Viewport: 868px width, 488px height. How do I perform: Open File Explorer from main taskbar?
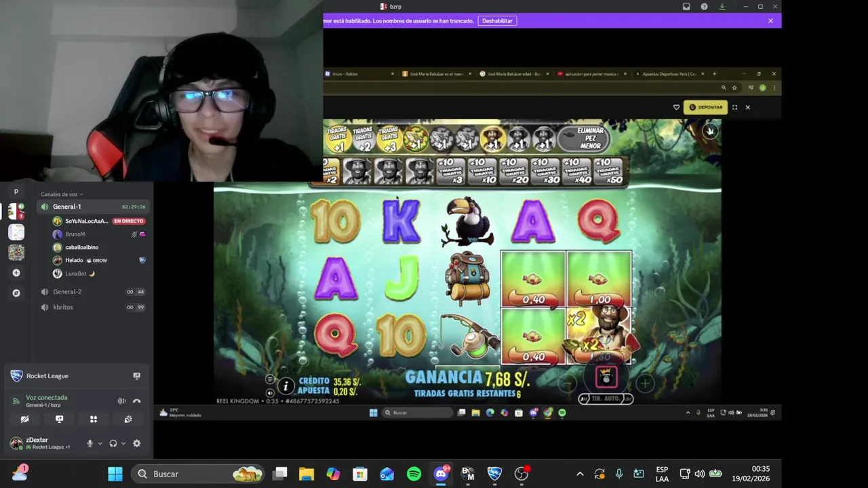click(x=307, y=474)
